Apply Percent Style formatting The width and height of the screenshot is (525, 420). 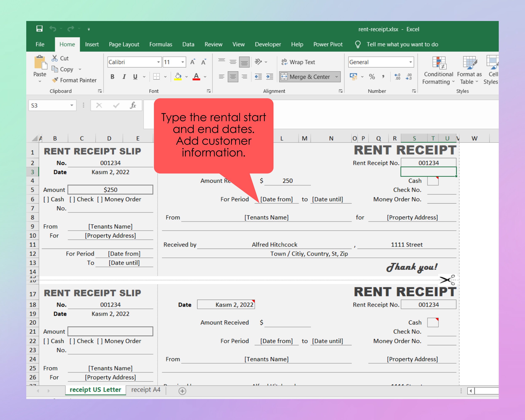372,77
